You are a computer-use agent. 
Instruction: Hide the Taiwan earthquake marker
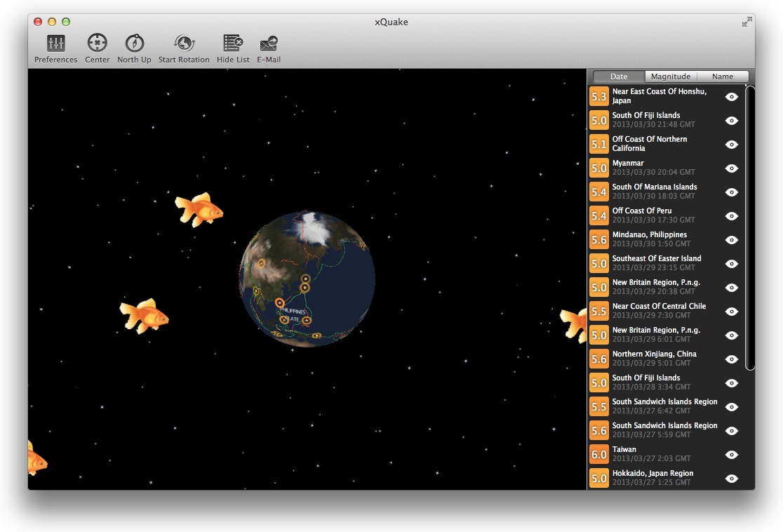coord(732,455)
